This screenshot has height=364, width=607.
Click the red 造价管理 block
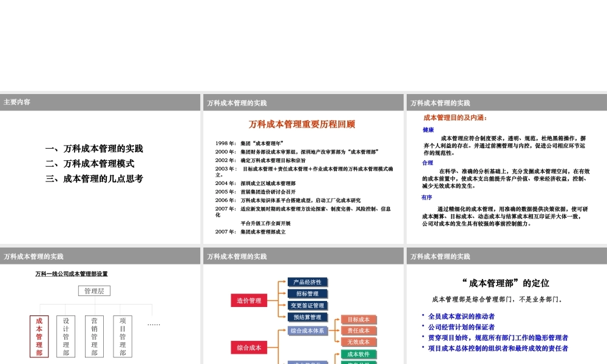tap(249, 300)
